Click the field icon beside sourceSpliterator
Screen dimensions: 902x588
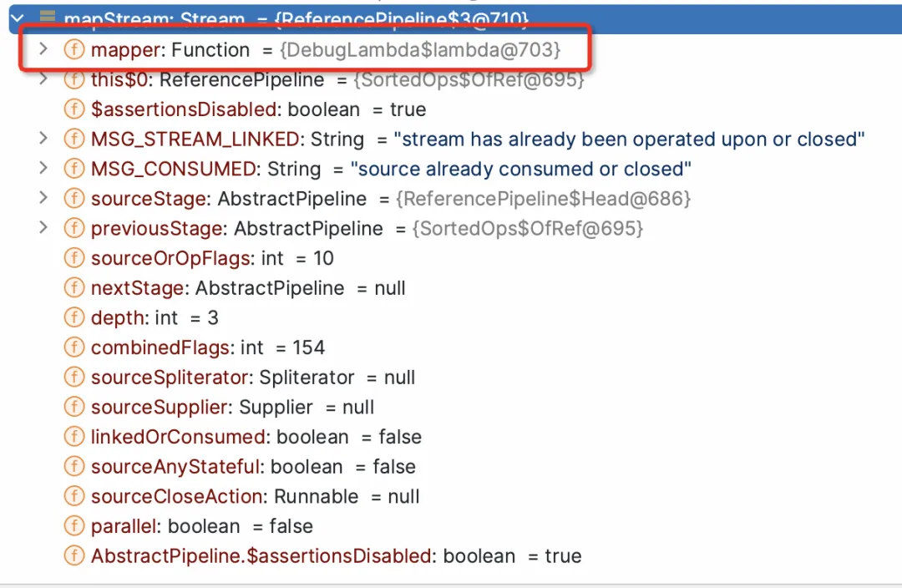(x=74, y=378)
